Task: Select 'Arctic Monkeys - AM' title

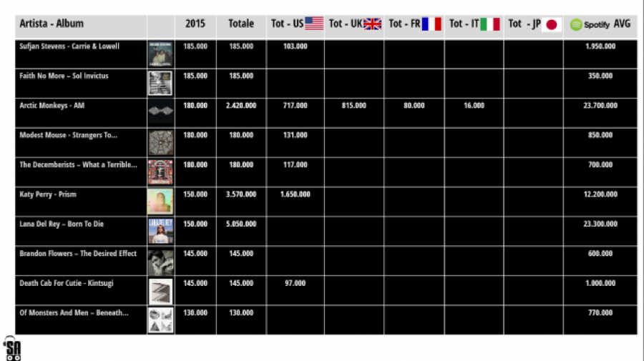Action: point(52,105)
